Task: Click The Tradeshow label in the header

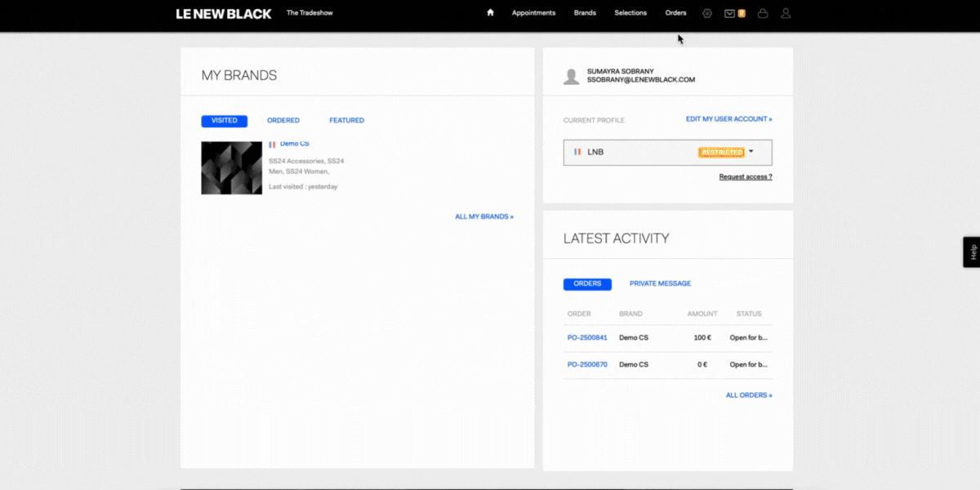Action: pyautogui.click(x=310, y=13)
